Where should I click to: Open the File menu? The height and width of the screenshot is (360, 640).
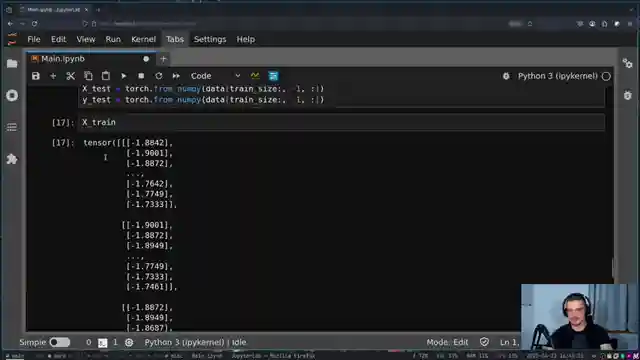34,39
